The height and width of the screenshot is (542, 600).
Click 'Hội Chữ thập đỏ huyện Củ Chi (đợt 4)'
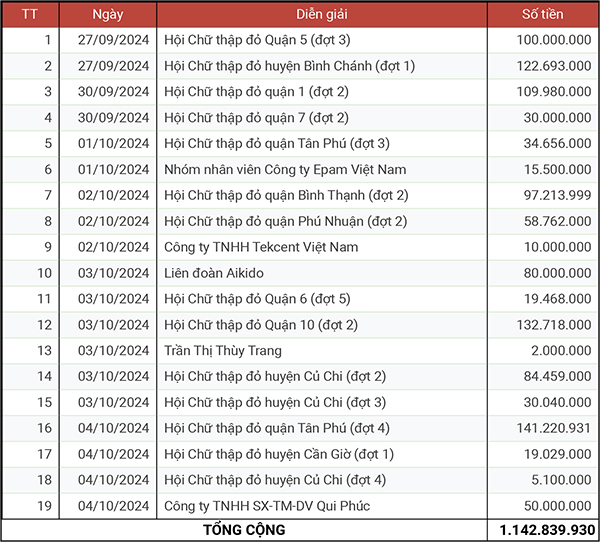(275, 480)
